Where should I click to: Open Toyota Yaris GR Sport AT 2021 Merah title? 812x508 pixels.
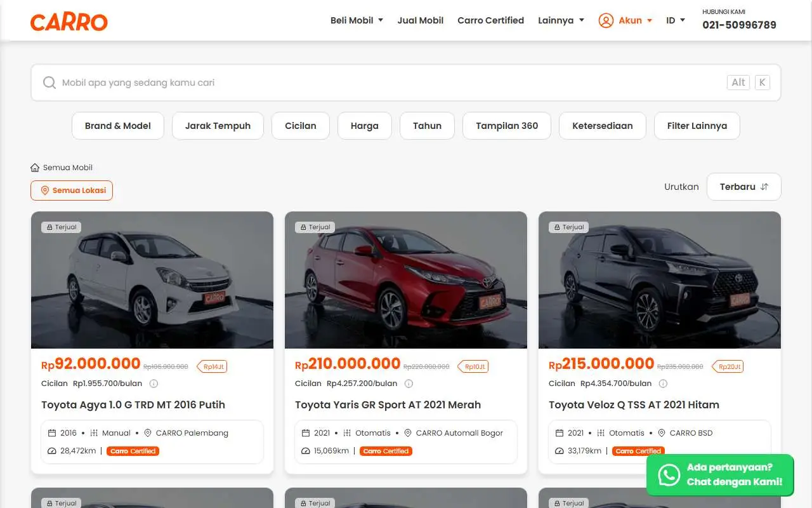(x=388, y=404)
